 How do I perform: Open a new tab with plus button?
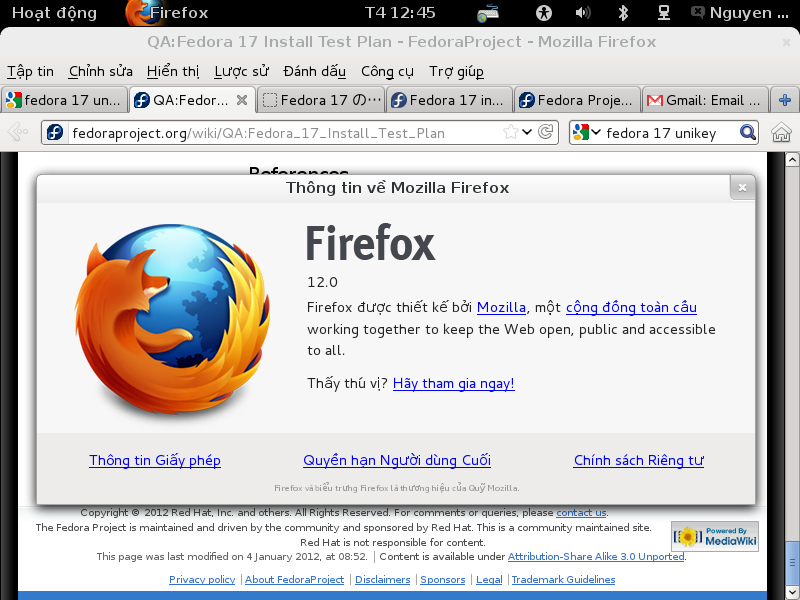coord(785,100)
